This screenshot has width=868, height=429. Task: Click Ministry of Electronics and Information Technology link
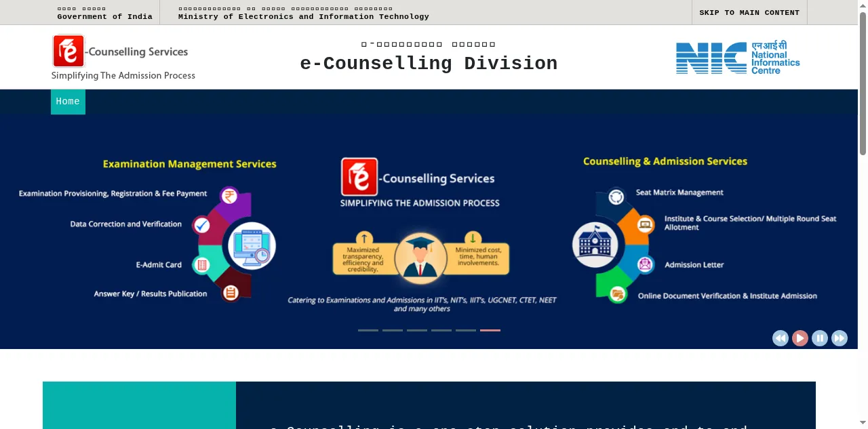(304, 17)
